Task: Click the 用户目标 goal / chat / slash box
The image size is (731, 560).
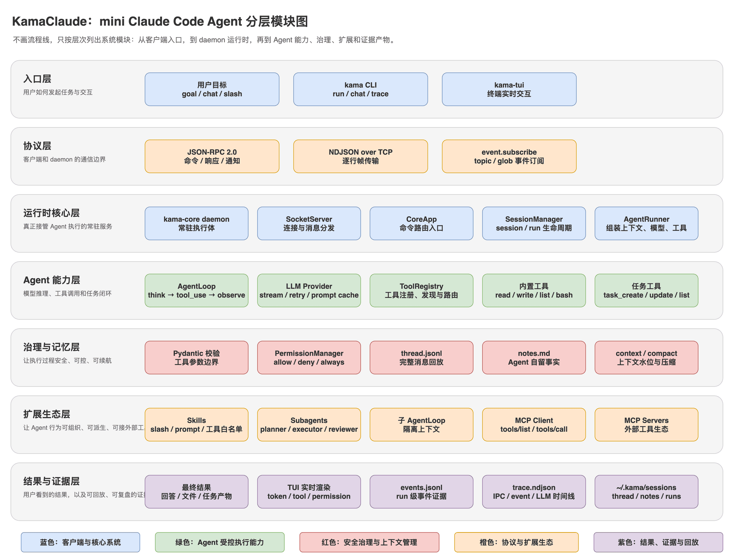Action: [212, 89]
